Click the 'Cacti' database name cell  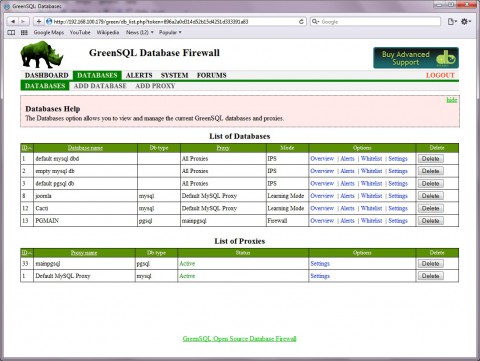point(85,208)
